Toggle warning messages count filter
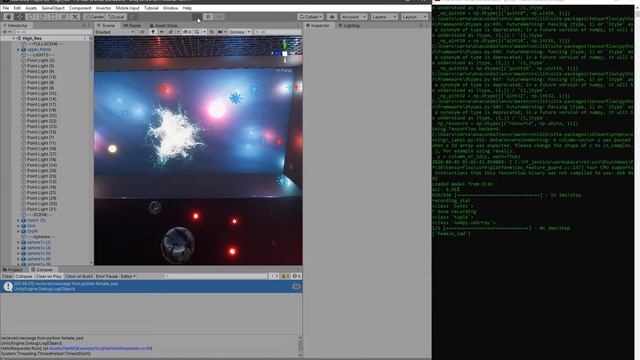This screenshot has height=360, width=640. [285, 276]
